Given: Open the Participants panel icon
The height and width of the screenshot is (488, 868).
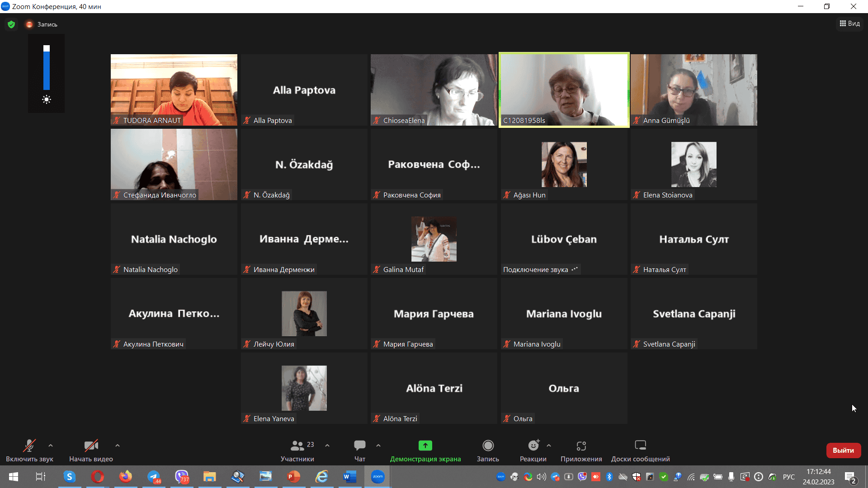Looking at the screenshot, I should click(297, 446).
